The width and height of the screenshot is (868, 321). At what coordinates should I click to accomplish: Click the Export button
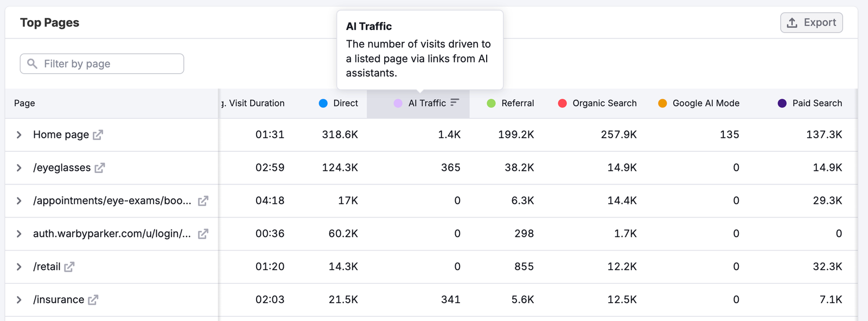click(x=812, y=22)
